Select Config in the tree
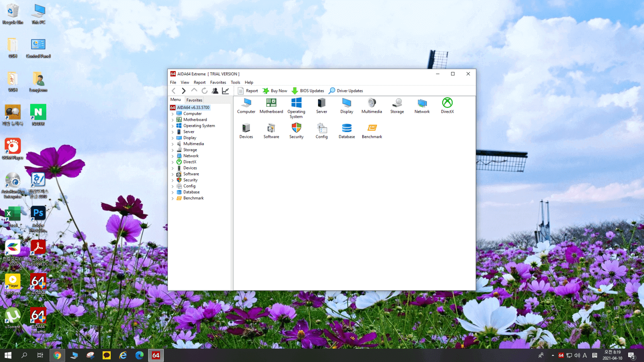The height and width of the screenshot is (362, 644). [186, 186]
